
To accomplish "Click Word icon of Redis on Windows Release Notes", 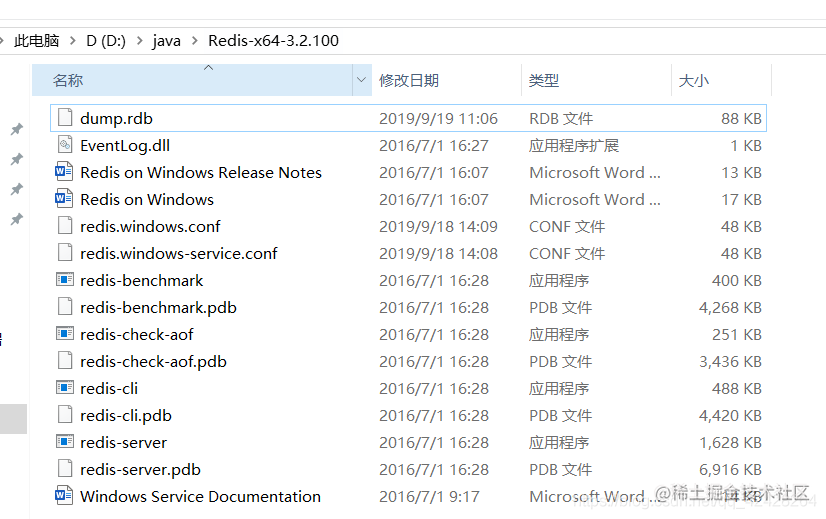I will [x=64, y=171].
